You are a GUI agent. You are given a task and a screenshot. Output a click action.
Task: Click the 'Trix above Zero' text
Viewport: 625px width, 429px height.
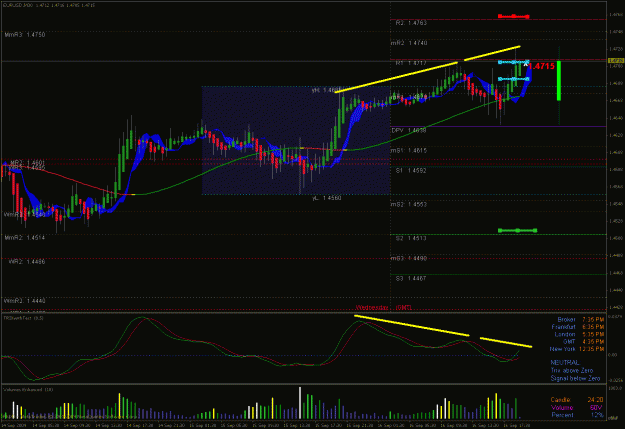pyautogui.click(x=571, y=370)
